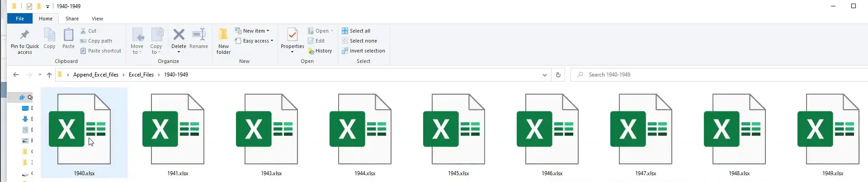Click the checkmark Properties icon in title bar
Viewport: 868px width, 182px height.
(29, 6)
